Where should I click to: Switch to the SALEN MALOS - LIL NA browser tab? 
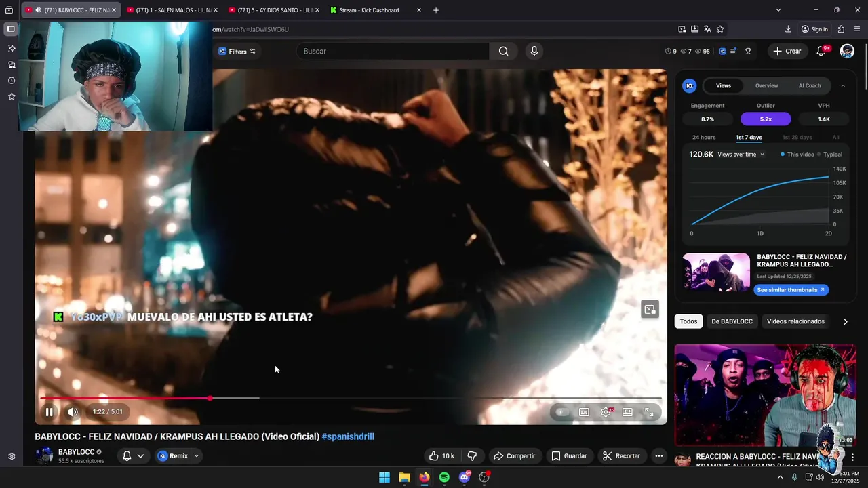pyautogui.click(x=172, y=10)
